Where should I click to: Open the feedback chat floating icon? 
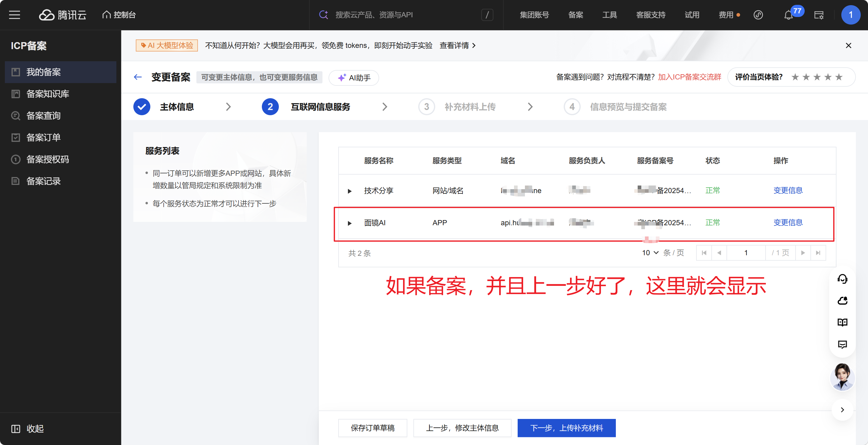coord(843,344)
